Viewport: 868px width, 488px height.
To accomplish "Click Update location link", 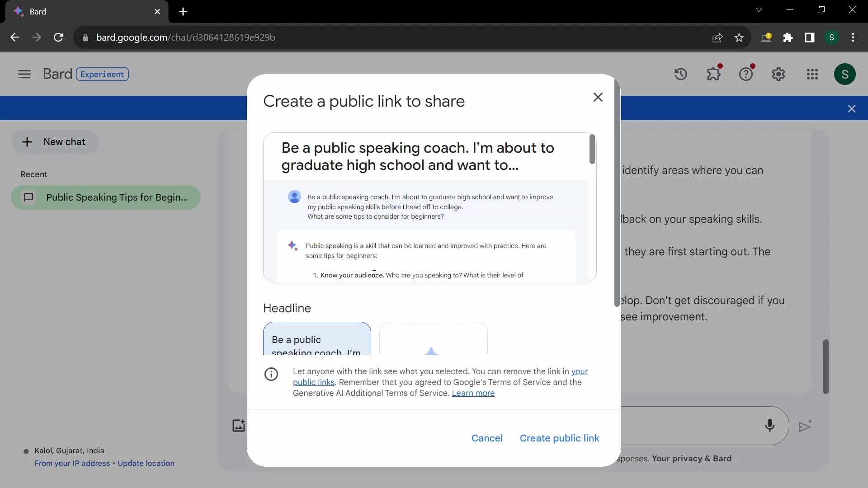I will point(146,463).
